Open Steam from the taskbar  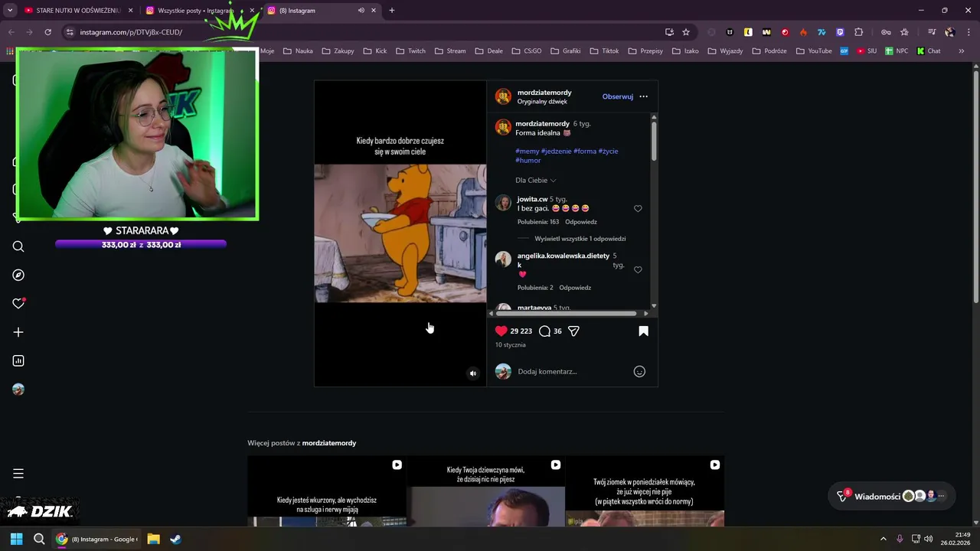(175, 539)
